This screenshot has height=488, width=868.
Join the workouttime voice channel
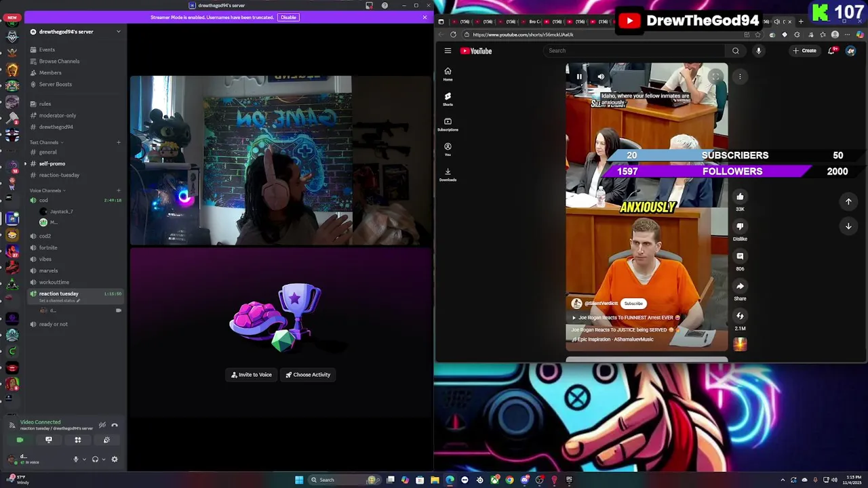[x=75, y=282]
